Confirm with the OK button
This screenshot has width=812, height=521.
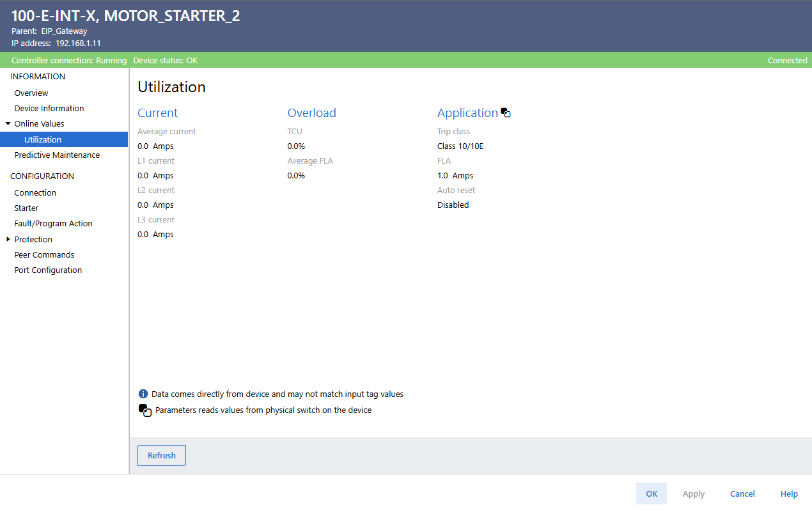click(652, 494)
